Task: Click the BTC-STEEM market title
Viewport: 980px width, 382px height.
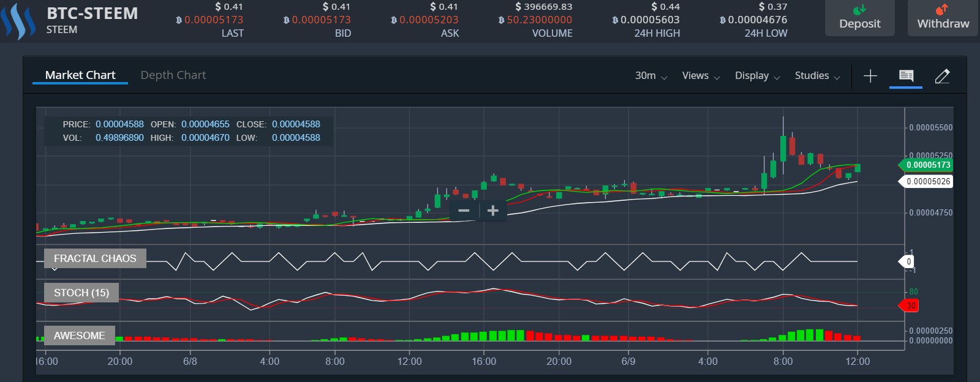Action: point(92,13)
